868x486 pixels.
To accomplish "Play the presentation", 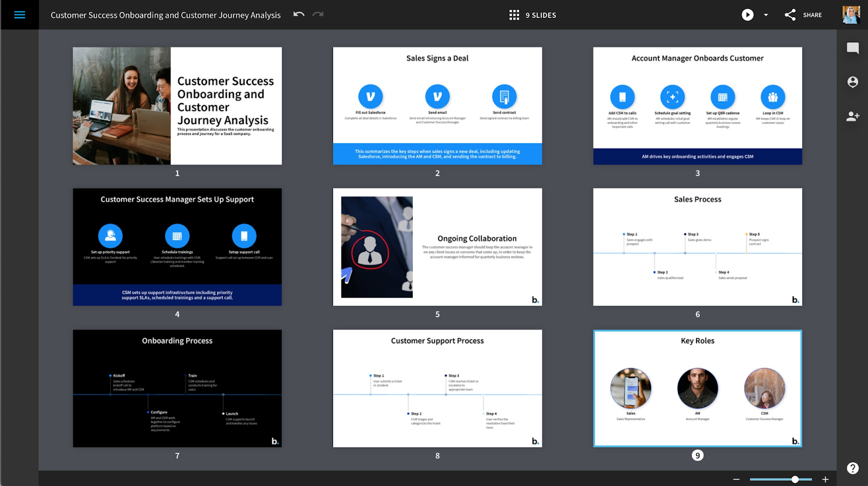I will (748, 15).
